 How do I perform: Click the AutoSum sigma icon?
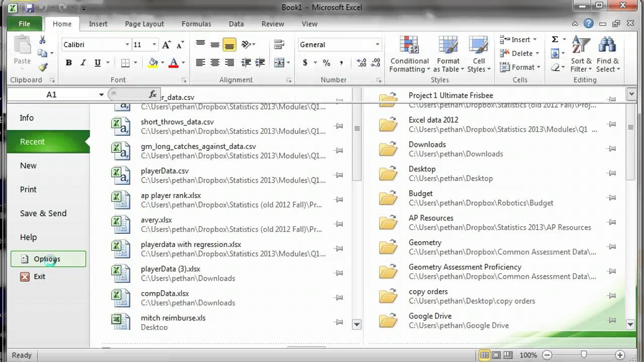555,40
